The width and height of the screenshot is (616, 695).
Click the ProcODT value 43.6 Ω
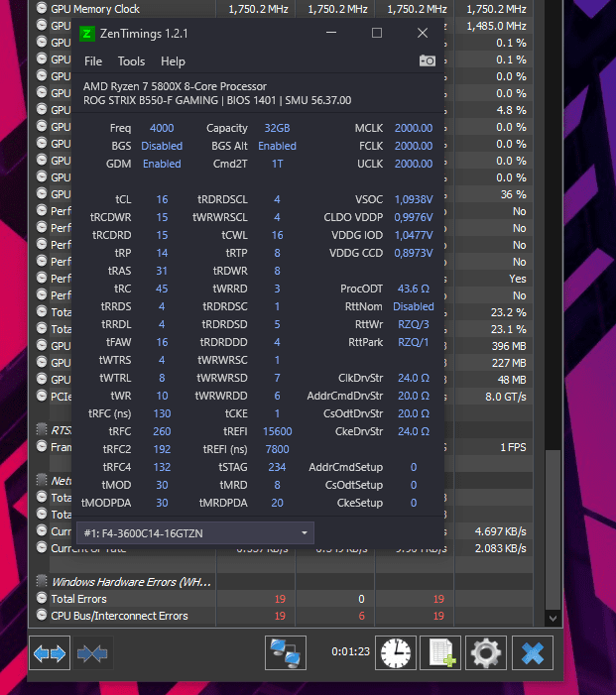pos(414,289)
